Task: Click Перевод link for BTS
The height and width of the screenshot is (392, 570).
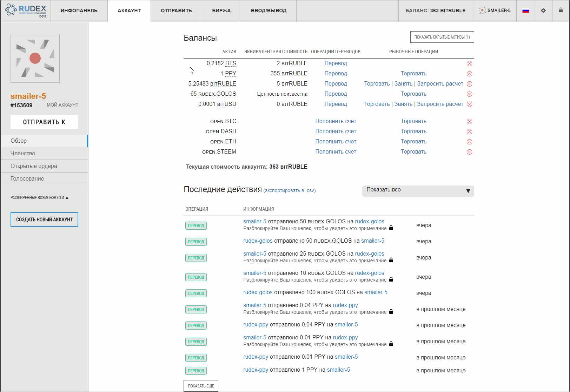Action: click(x=336, y=63)
